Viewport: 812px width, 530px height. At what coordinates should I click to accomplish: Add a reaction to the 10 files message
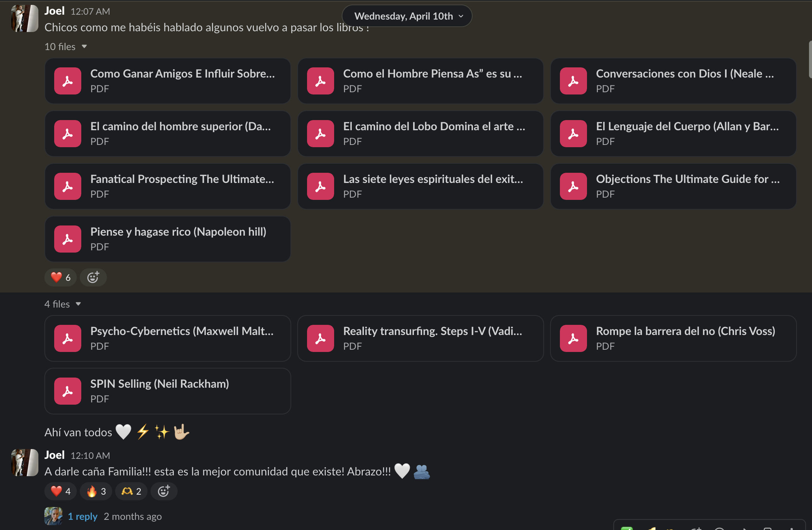pyautogui.click(x=93, y=277)
